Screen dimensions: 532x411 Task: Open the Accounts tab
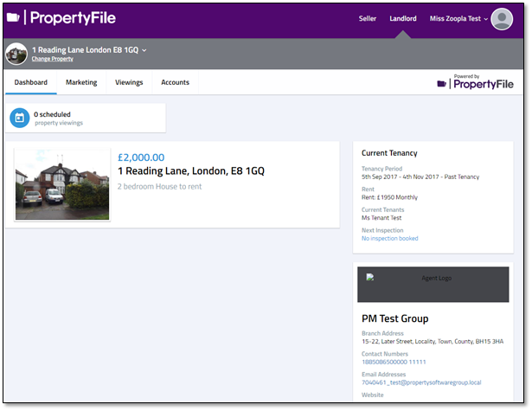[175, 82]
